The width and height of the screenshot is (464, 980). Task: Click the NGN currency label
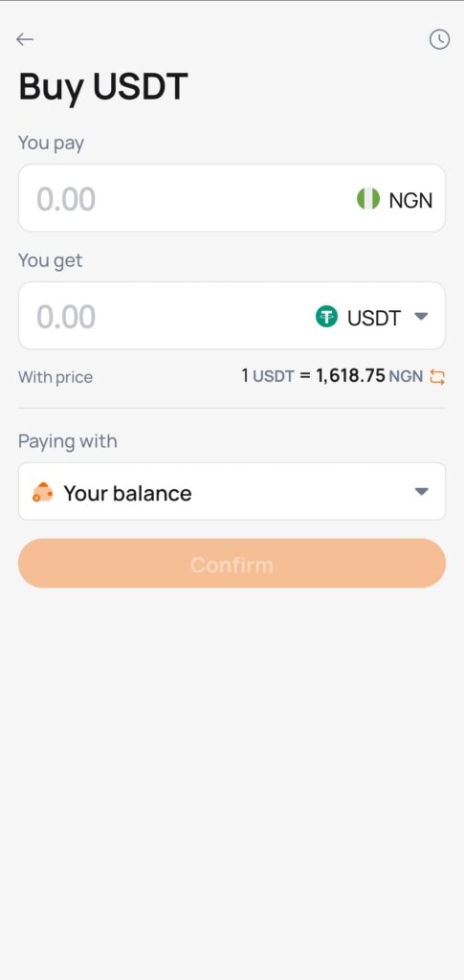pos(410,200)
